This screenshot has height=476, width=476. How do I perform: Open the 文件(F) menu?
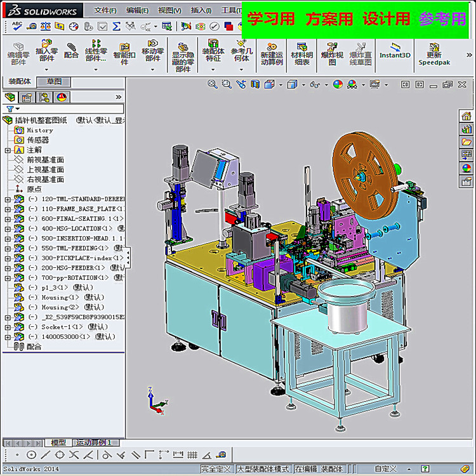point(105,10)
